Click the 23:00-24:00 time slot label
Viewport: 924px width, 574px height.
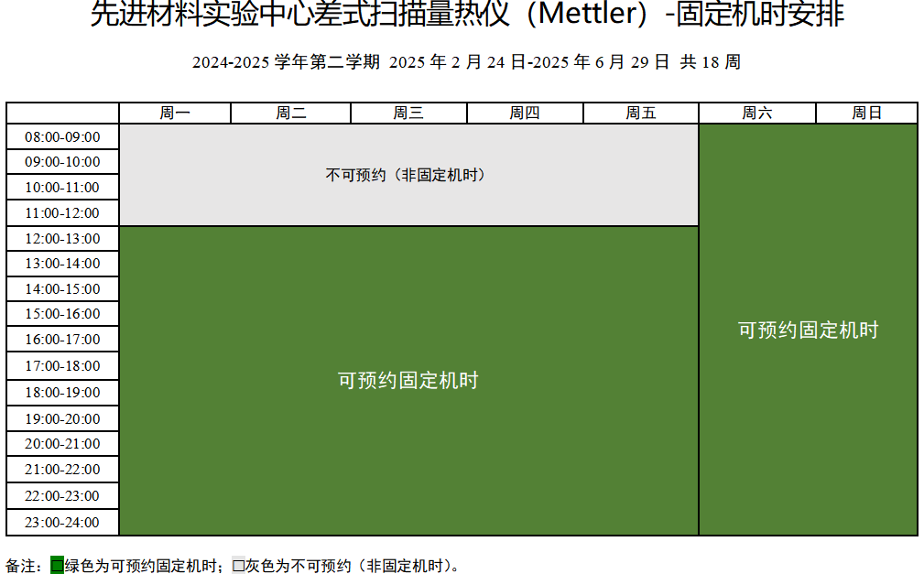(x=62, y=524)
